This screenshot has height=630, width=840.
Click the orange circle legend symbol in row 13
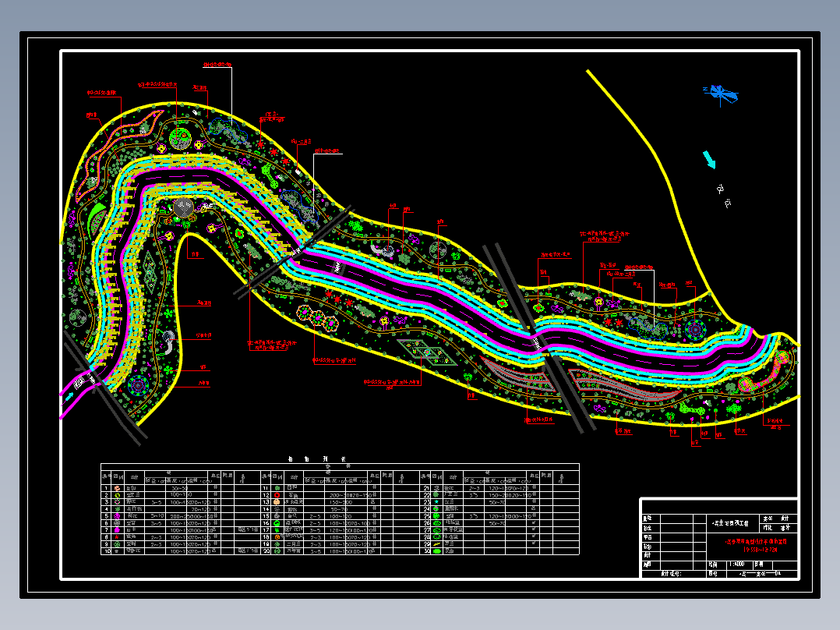point(277,502)
